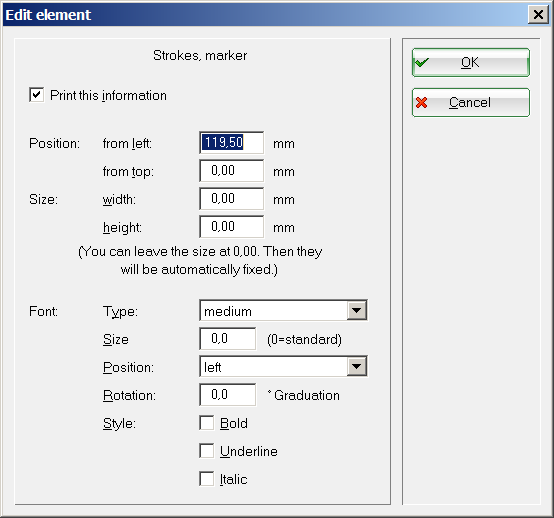Tick the Italic style checkbox

pyautogui.click(x=206, y=479)
